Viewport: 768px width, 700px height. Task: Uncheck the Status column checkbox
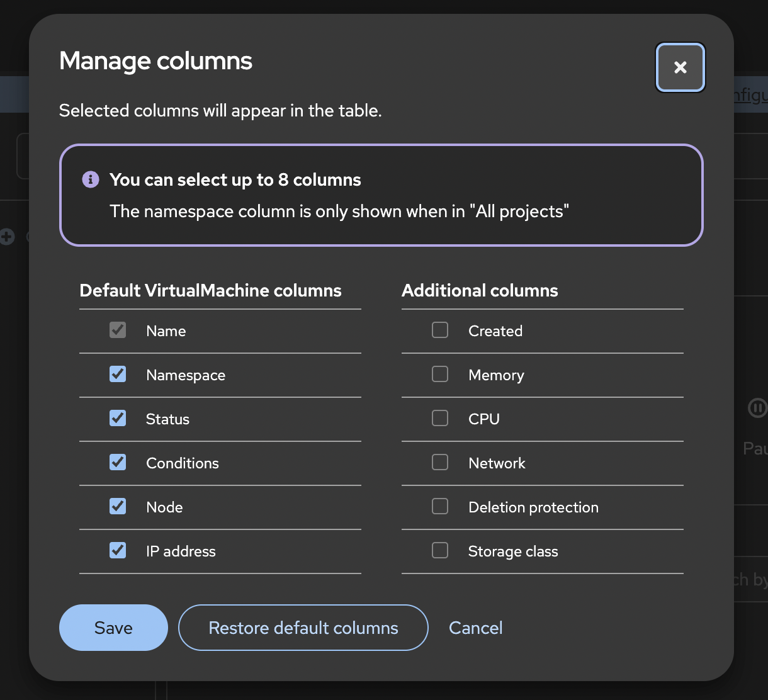tap(118, 419)
